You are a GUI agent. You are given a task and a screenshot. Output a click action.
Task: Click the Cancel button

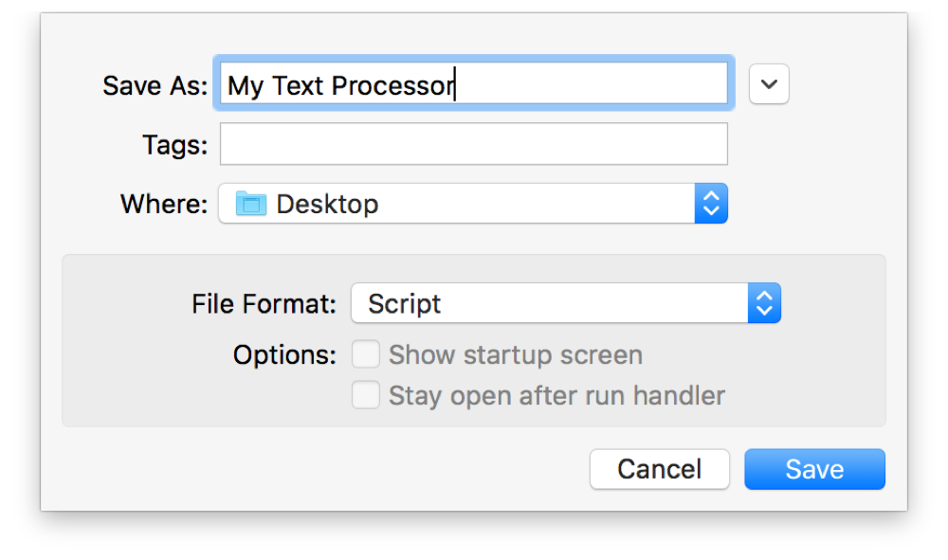point(660,469)
